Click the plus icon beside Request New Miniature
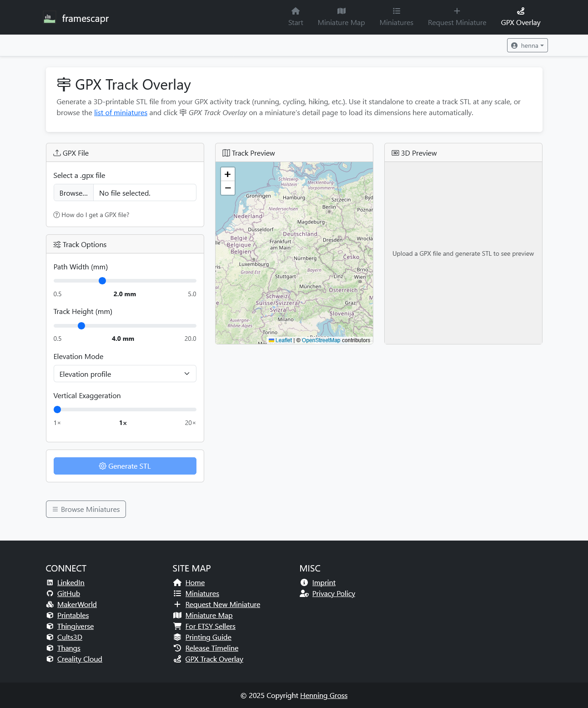The image size is (588, 708). click(x=177, y=604)
